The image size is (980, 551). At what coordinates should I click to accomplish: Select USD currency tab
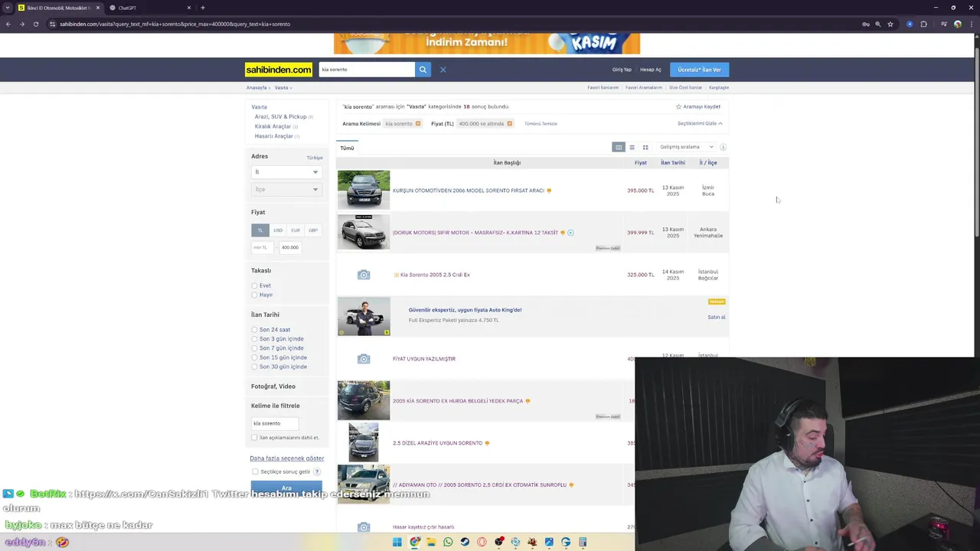click(278, 230)
